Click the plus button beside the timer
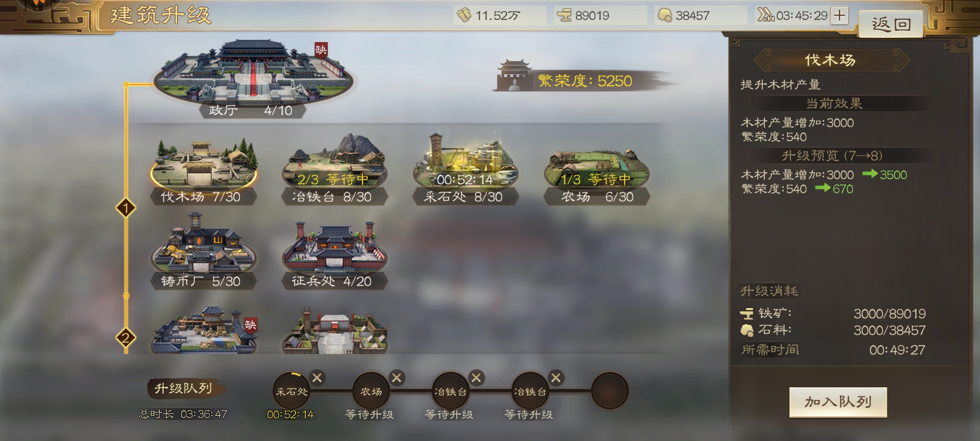 840,16
